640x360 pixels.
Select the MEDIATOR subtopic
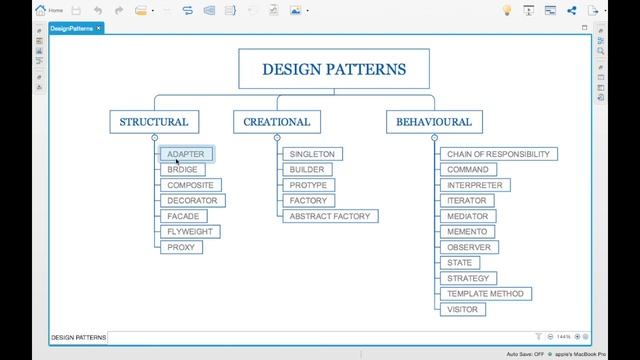point(468,216)
